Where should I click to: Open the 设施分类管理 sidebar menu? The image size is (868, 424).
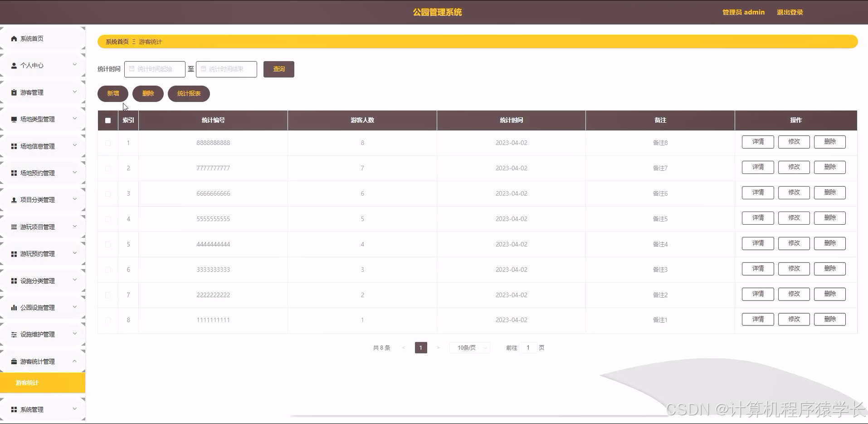43,281
